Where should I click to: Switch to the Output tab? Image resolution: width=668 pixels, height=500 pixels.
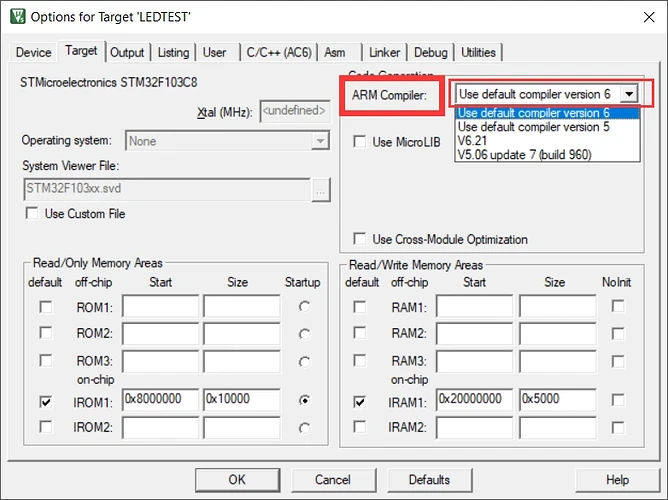tap(127, 52)
